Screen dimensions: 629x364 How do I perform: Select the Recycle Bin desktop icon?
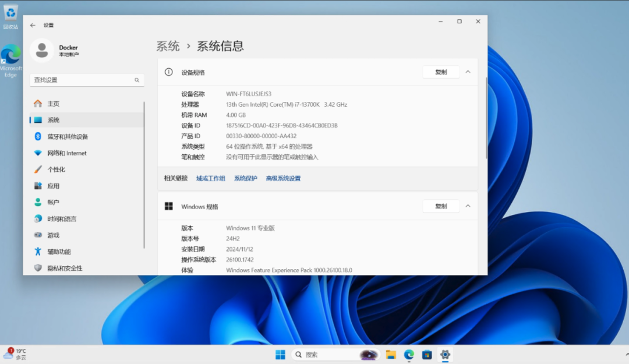click(10, 17)
